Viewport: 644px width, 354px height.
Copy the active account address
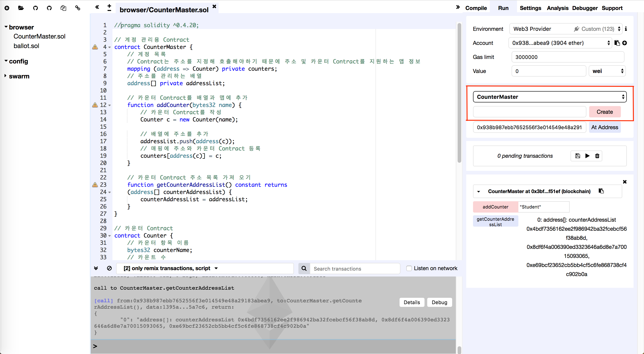pos(617,43)
